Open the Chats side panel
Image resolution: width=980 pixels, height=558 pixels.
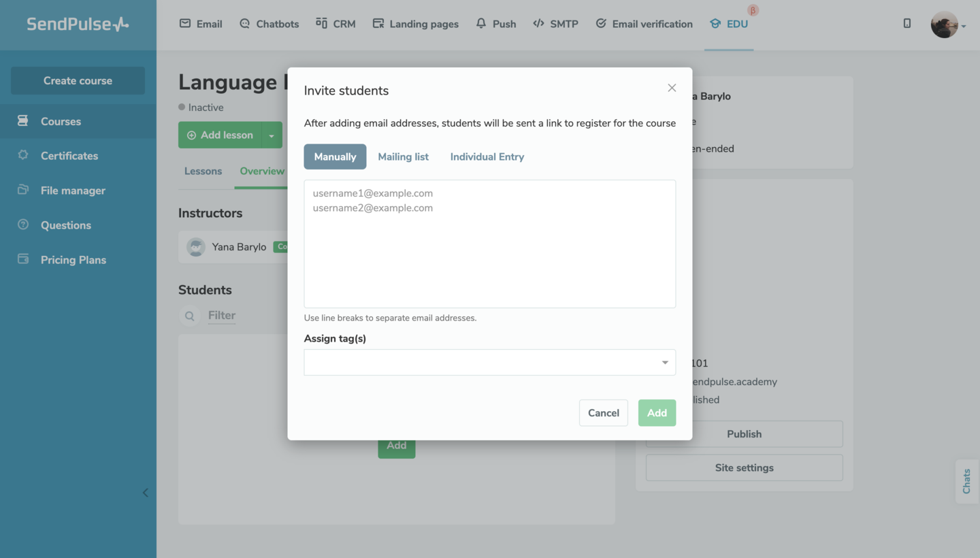[966, 481]
